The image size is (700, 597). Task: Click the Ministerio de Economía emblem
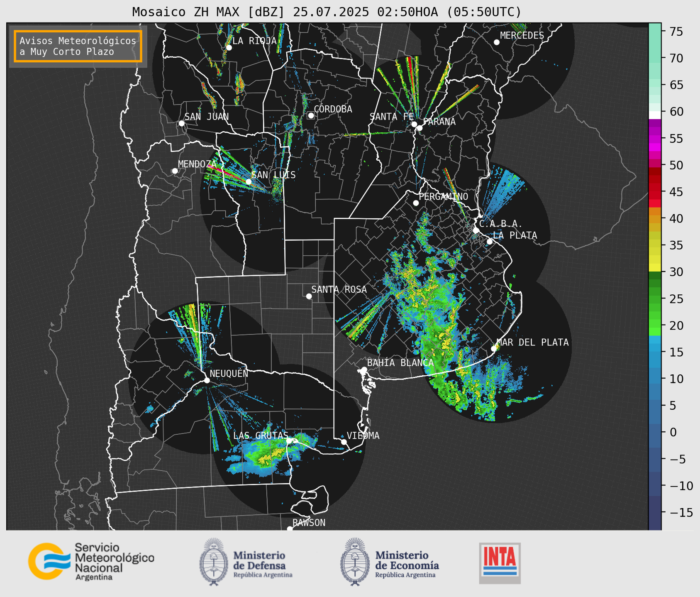click(355, 562)
